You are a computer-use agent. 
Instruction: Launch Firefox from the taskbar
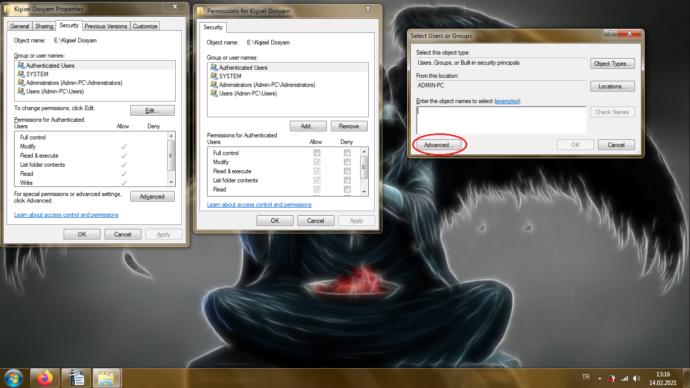coord(44,378)
